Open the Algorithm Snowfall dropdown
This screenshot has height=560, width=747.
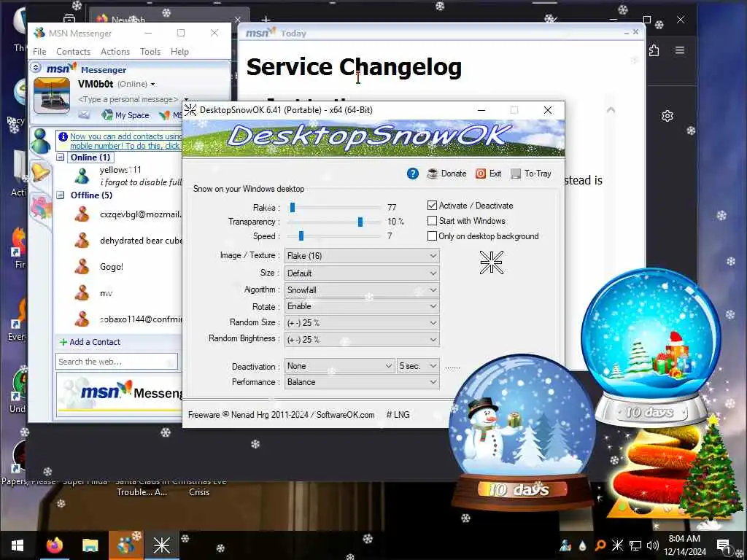[x=362, y=289]
